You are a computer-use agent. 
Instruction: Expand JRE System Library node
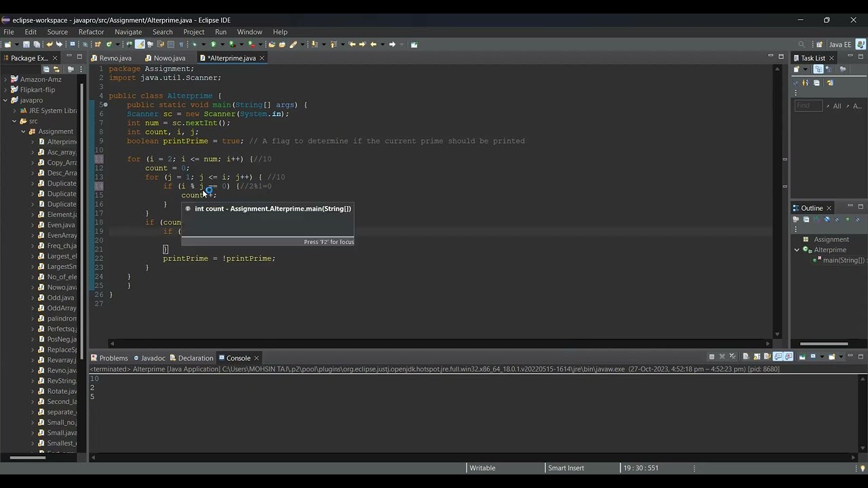(x=14, y=110)
